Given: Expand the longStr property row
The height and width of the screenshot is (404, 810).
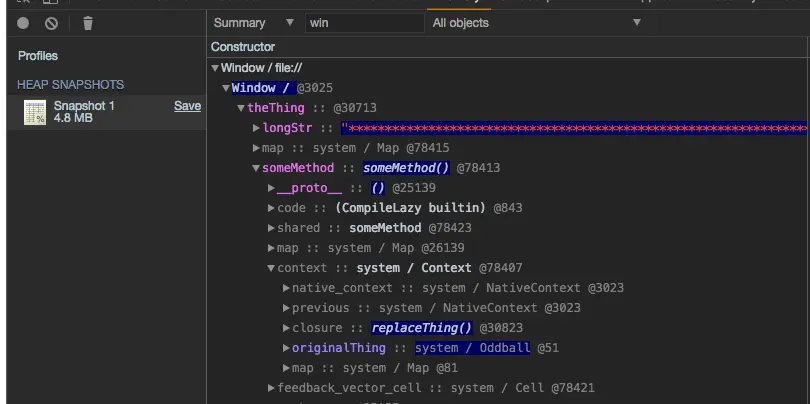Looking at the screenshot, I should (256, 128).
